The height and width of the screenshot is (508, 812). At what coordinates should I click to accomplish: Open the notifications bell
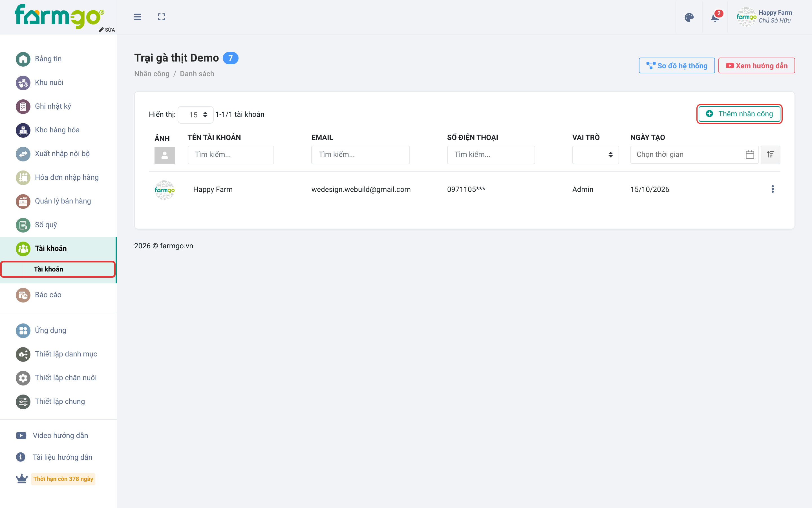coord(715,17)
